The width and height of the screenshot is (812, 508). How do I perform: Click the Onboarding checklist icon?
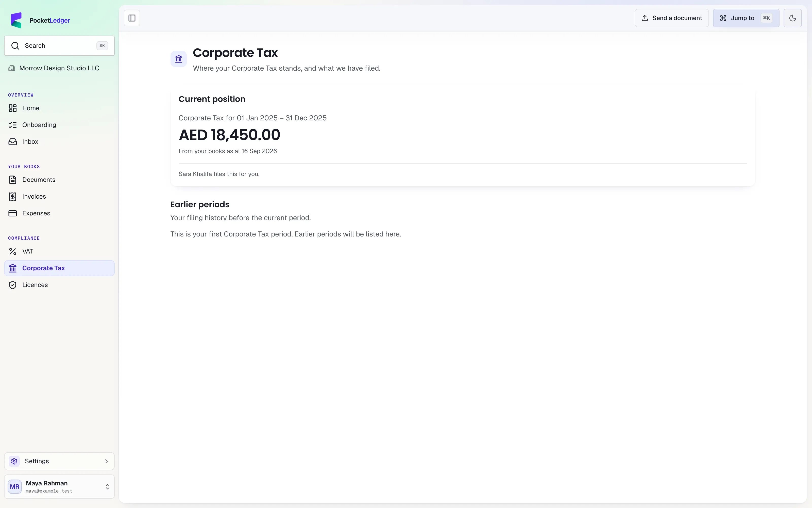13,125
